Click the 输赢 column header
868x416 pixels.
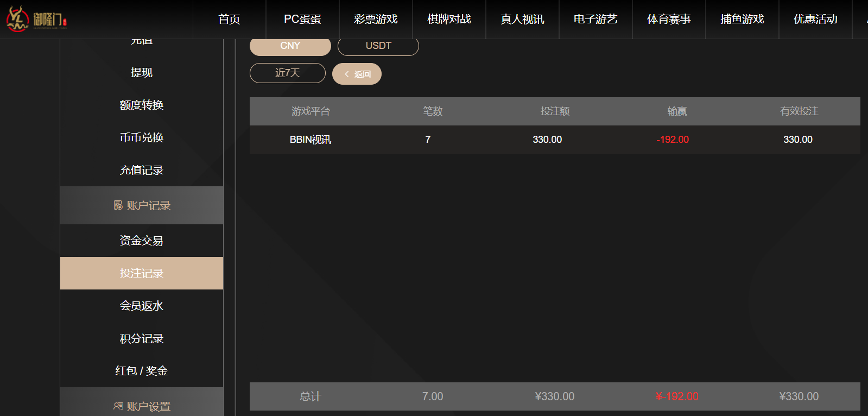677,111
